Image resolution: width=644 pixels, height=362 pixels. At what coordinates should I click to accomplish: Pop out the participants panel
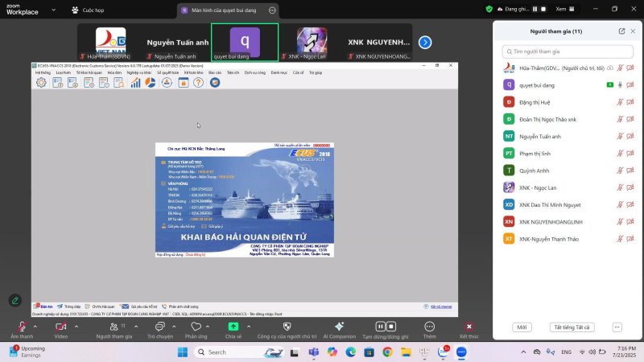click(x=621, y=31)
